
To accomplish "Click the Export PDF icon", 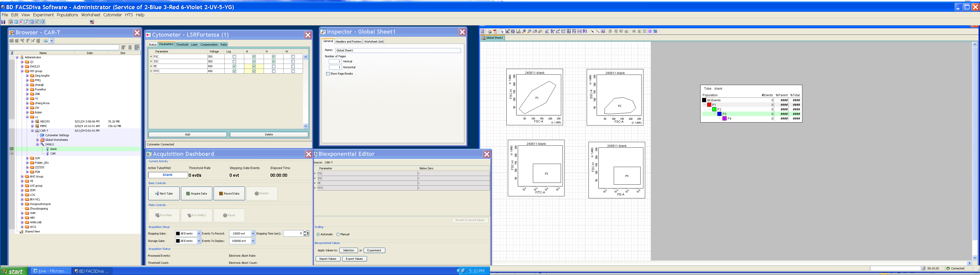I will pyautogui.click(x=495, y=32).
